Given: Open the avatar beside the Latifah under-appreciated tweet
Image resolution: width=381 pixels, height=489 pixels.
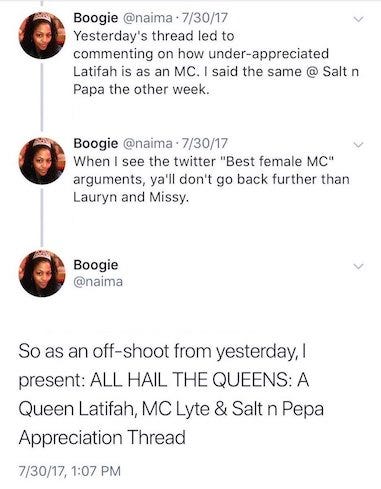Looking at the screenshot, I should click(x=42, y=35).
